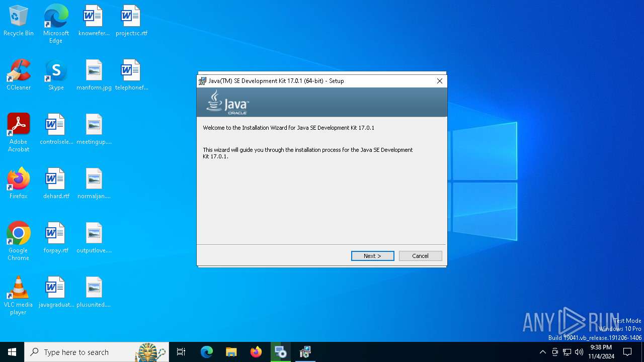
Task: Open the Recycle Bin desktop icon
Action: (19, 21)
